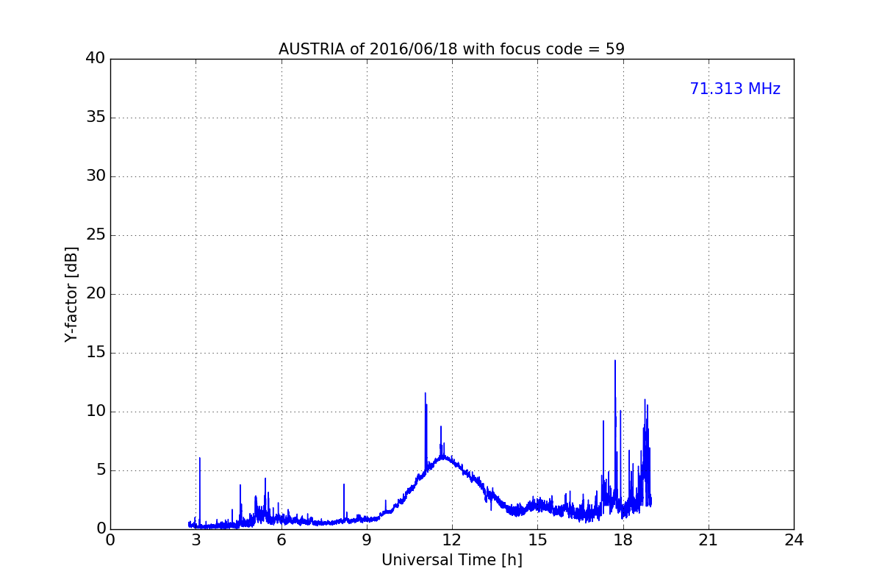The height and width of the screenshot is (588, 882).
Task: Click the x-axis tick label '6'
Action: click(x=281, y=540)
